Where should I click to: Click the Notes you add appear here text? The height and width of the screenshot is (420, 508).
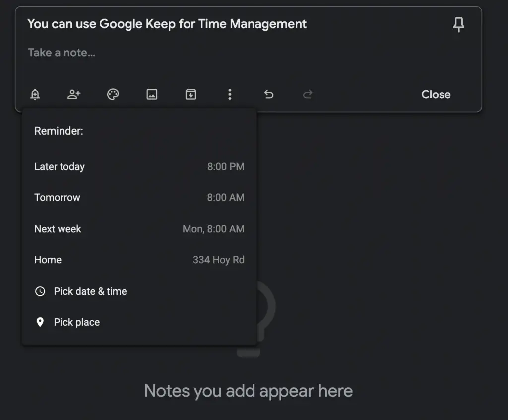(x=249, y=391)
